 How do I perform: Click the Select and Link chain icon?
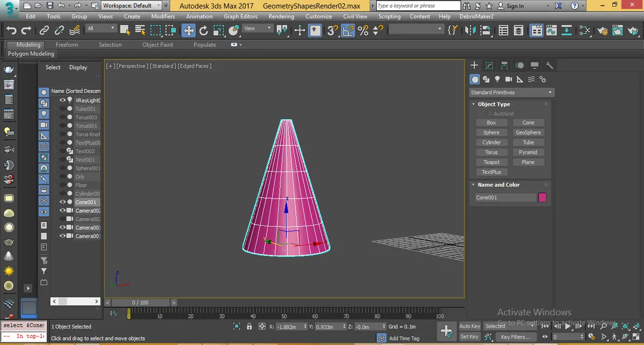pos(44,31)
